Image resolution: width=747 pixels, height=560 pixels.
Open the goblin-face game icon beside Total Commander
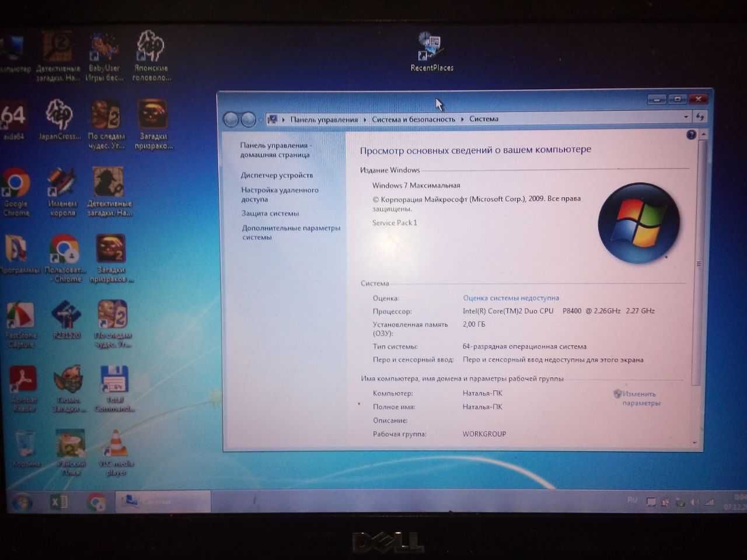pos(69,389)
